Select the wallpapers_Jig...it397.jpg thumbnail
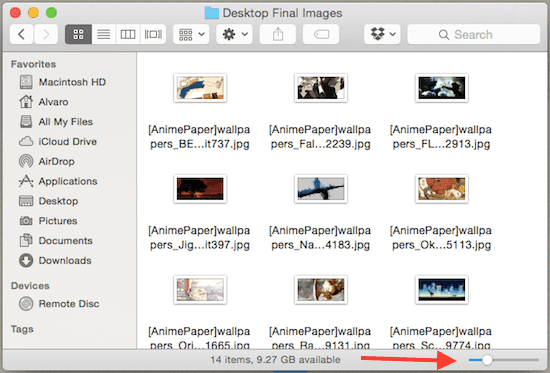This screenshot has width=550, height=373. click(x=200, y=189)
